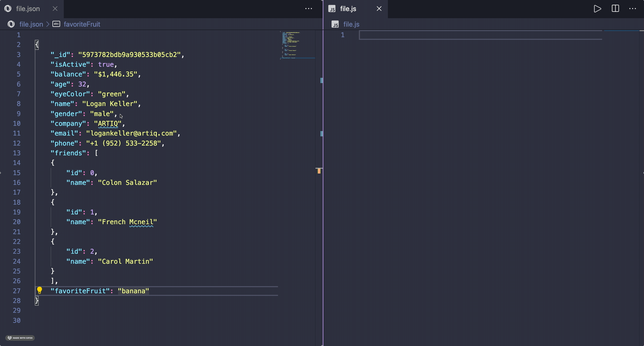Click the Run button to execute file.js

click(597, 8)
